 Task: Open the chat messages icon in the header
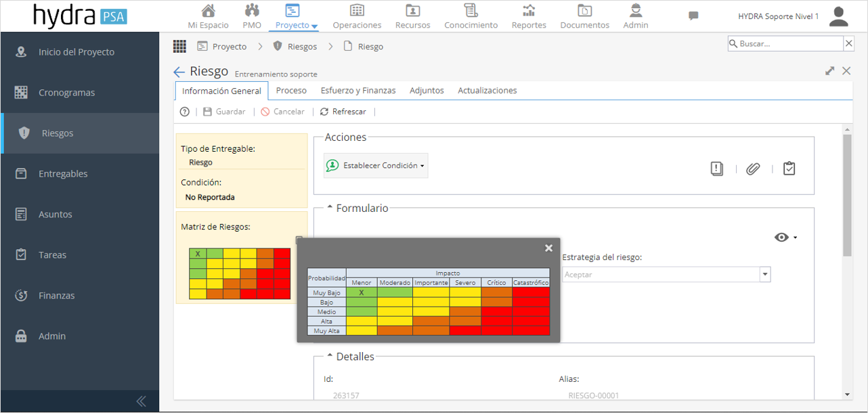tap(693, 16)
